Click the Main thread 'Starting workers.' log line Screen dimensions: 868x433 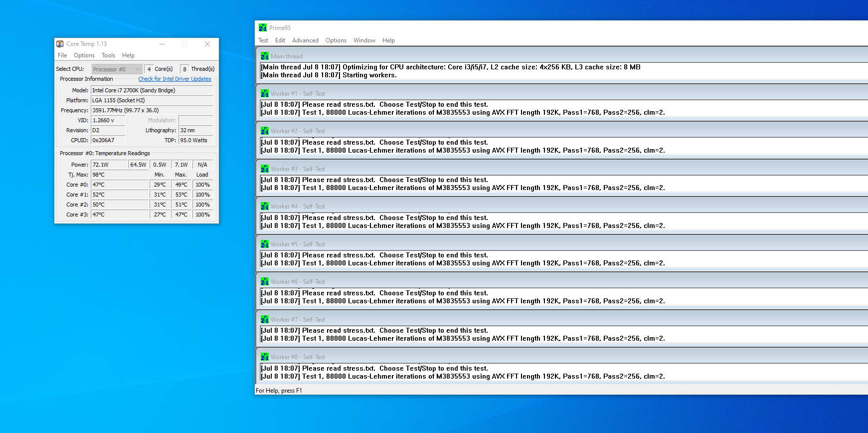[329, 75]
